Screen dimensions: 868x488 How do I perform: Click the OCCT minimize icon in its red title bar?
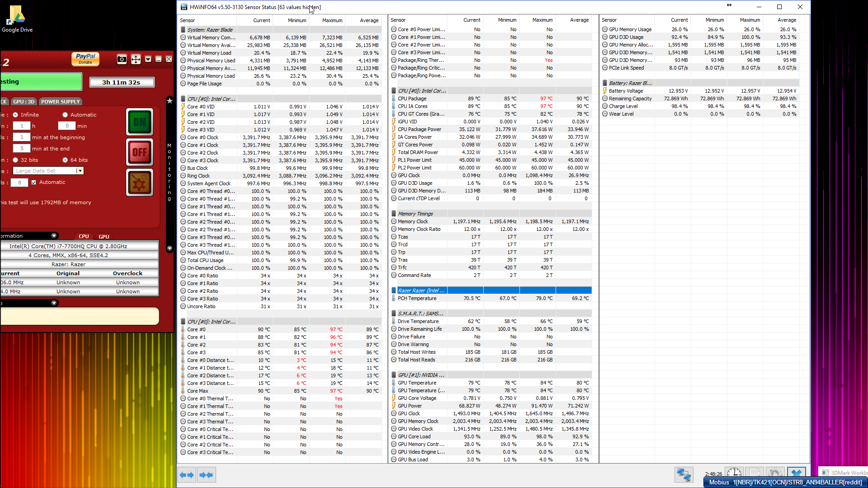(158, 59)
